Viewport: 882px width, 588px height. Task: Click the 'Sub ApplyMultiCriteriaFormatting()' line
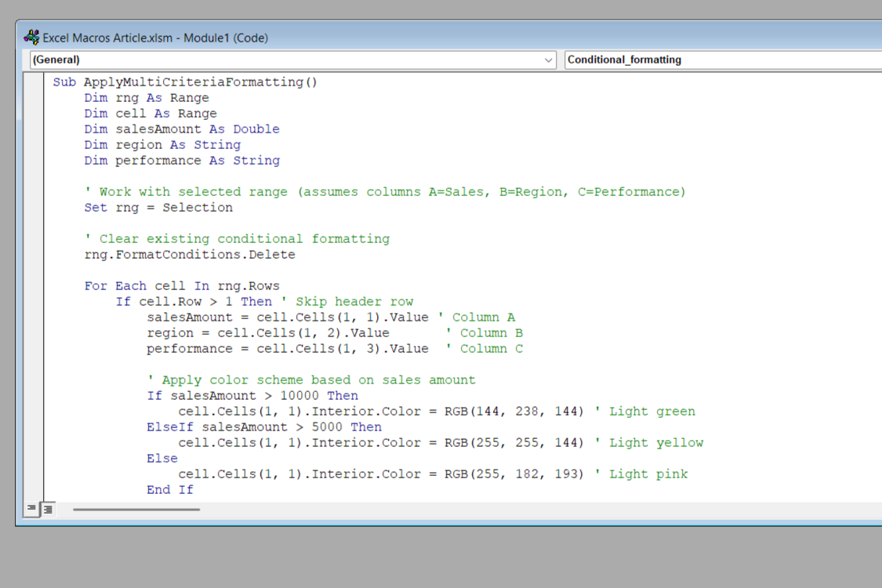tap(185, 82)
